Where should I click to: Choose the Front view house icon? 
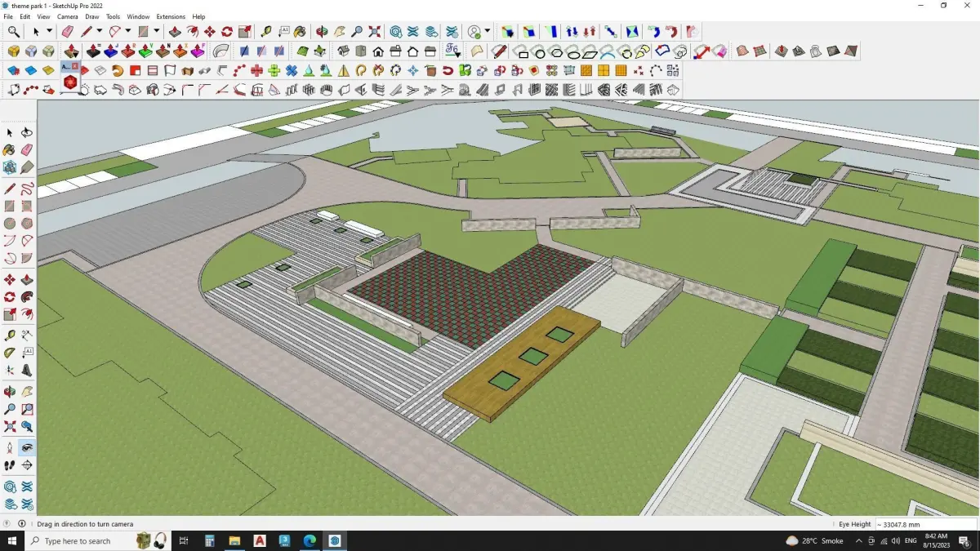[378, 51]
